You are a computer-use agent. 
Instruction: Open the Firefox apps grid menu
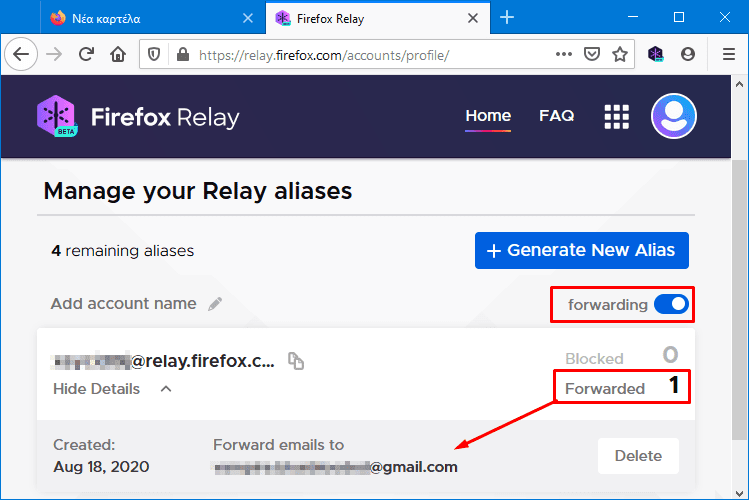point(616,117)
